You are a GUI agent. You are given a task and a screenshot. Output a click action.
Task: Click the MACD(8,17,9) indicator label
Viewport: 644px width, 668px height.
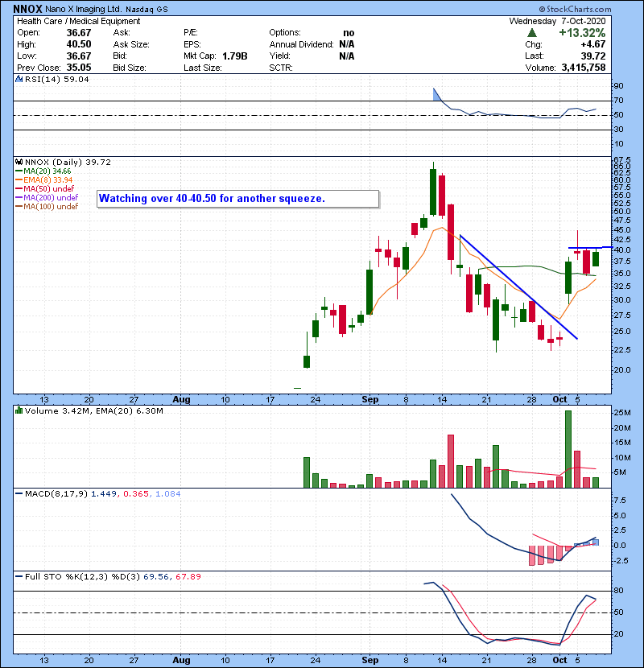56,494
